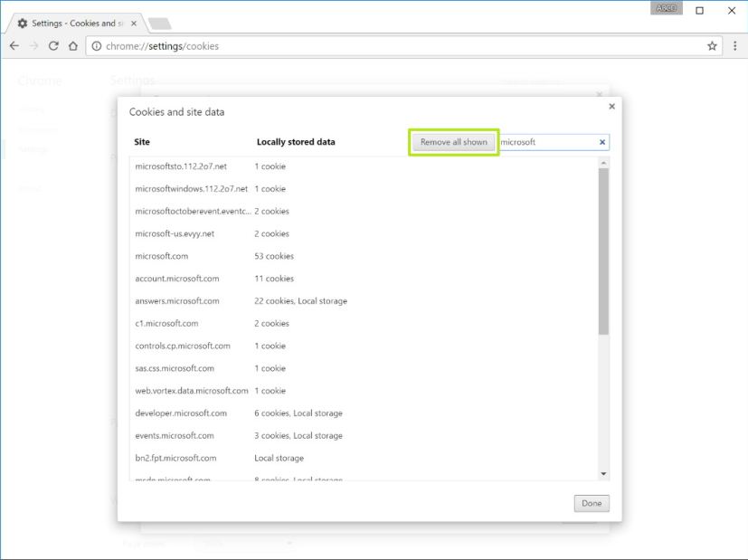
Task: Select the Settings - Cookies tab
Action: point(76,23)
